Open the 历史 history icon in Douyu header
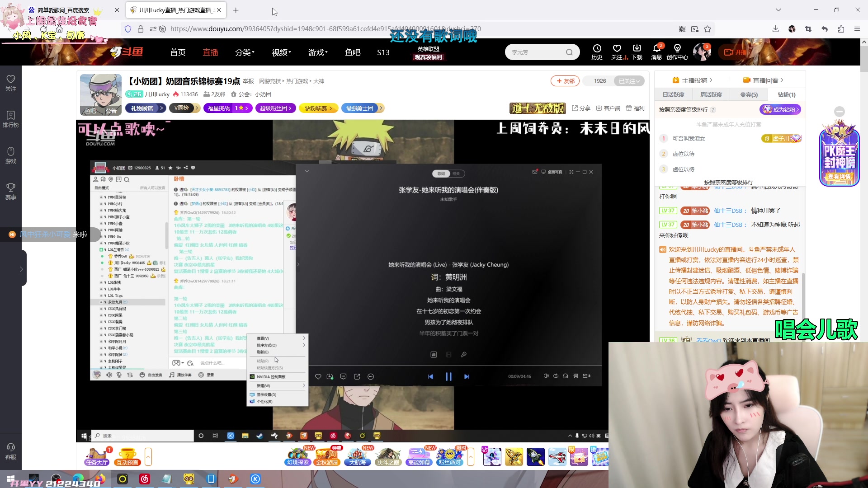This screenshot has height=488, width=868. point(597,52)
